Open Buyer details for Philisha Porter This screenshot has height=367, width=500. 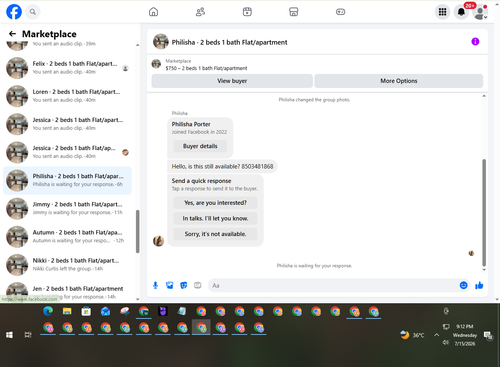(200, 146)
